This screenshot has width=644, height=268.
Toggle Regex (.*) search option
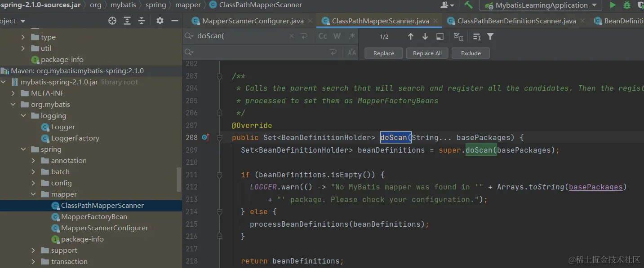351,36
